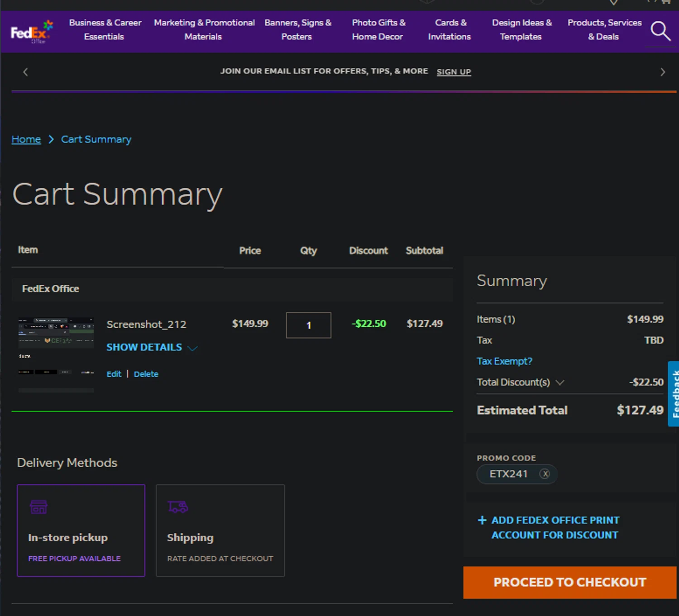The image size is (679, 616).
Task: Select Shipping delivery method
Action: coord(220,530)
